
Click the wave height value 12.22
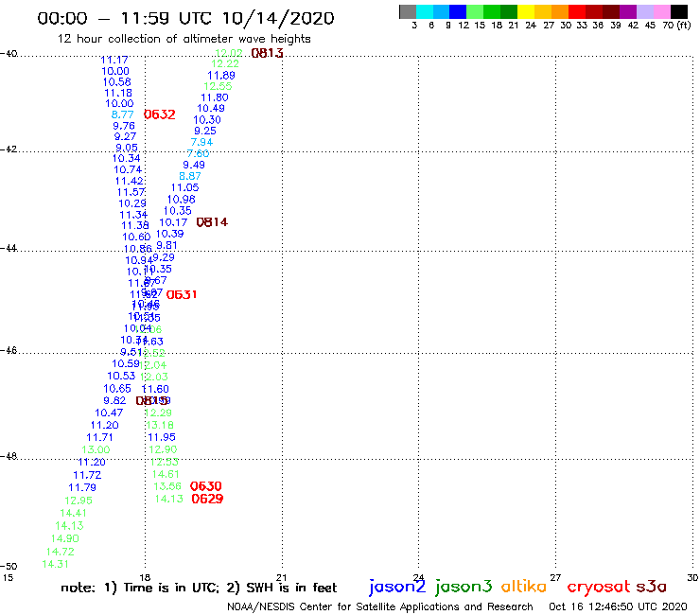tap(225, 64)
